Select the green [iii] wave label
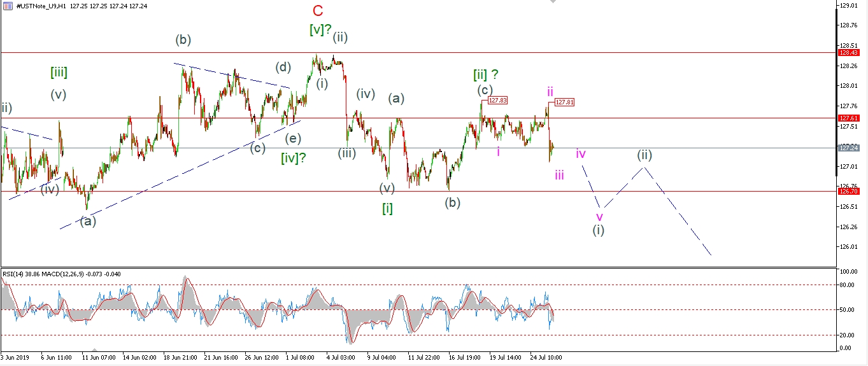This screenshot has height=366, width=868. pyautogui.click(x=59, y=73)
